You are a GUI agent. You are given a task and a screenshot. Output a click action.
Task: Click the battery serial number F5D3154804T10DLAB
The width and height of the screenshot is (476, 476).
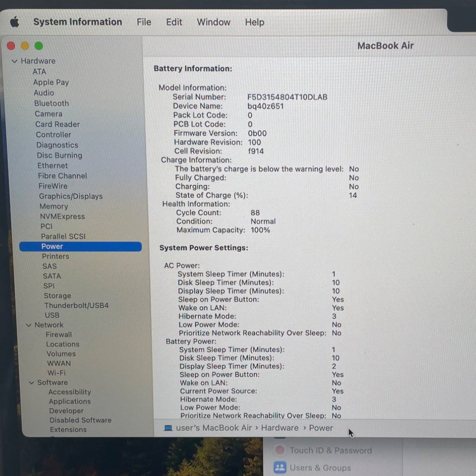coord(287,97)
